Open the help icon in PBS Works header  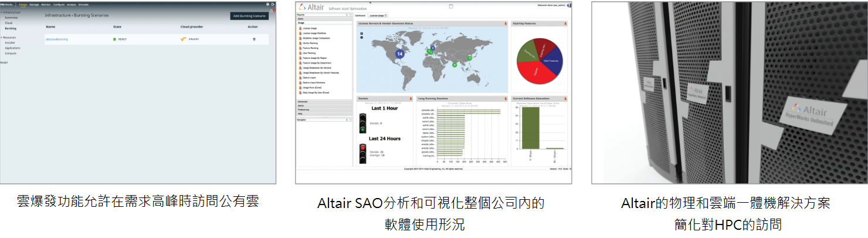pyautogui.click(x=268, y=4)
